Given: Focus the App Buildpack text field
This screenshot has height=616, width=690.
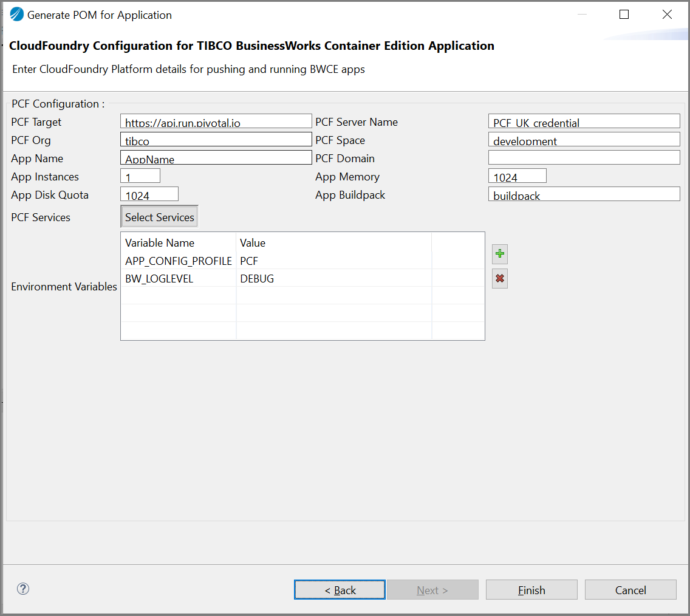Looking at the screenshot, I should tap(584, 194).
